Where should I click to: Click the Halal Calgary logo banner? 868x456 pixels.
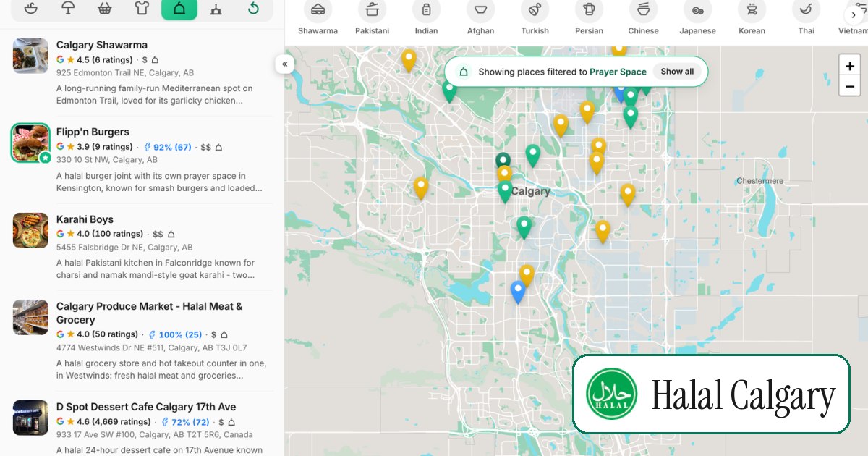tap(711, 394)
